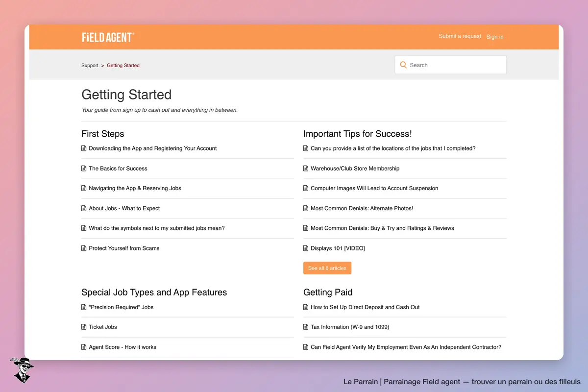
Task: Click the Sign in link
Action: point(495,37)
